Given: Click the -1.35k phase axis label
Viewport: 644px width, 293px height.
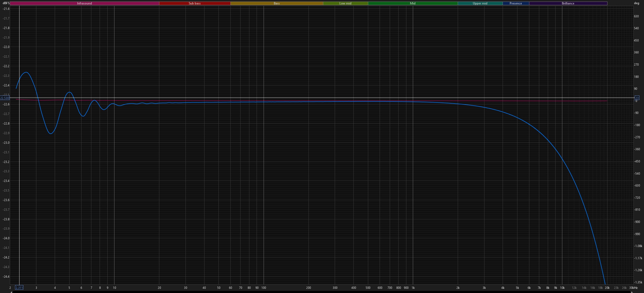Looking at the screenshot, I should point(638,282).
